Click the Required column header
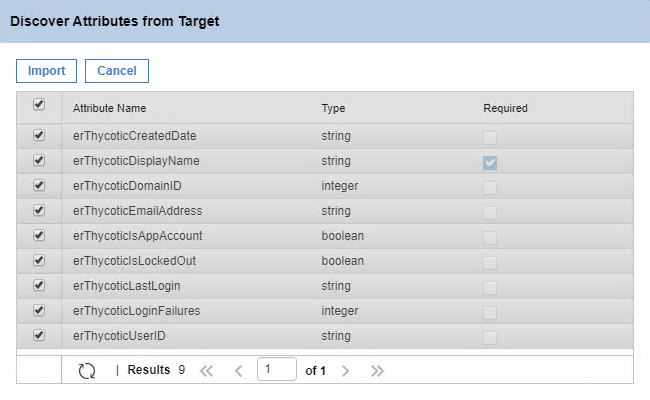 [x=505, y=108]
